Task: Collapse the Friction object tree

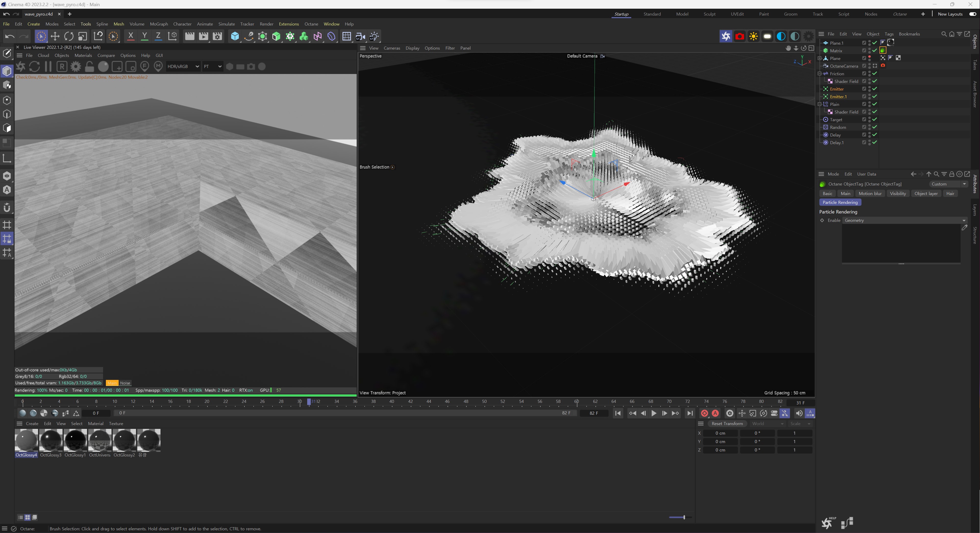Action: [x=820, y=73]
